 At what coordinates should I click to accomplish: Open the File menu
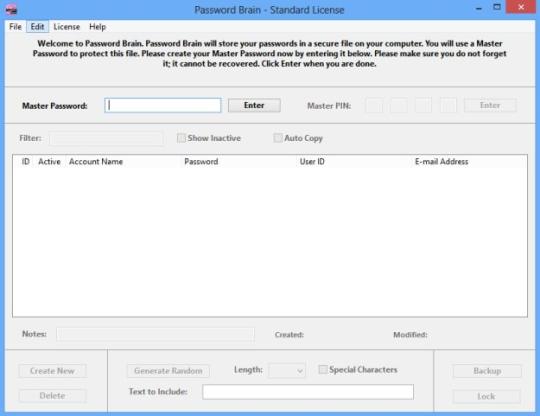(x=15, y=27)
